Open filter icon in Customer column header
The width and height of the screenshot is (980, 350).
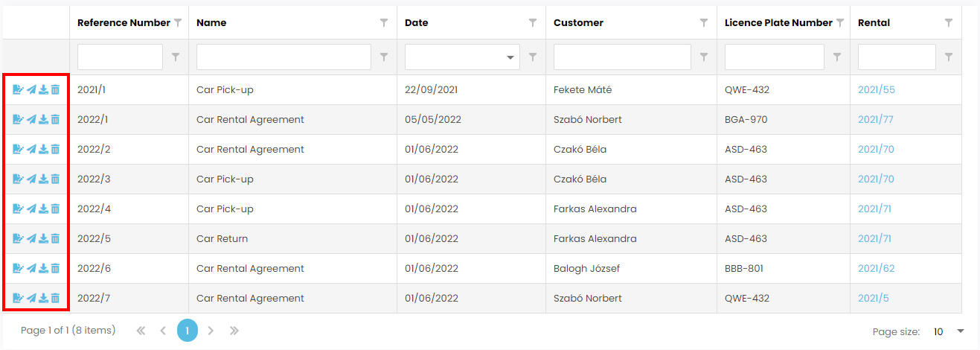(704, 23)
